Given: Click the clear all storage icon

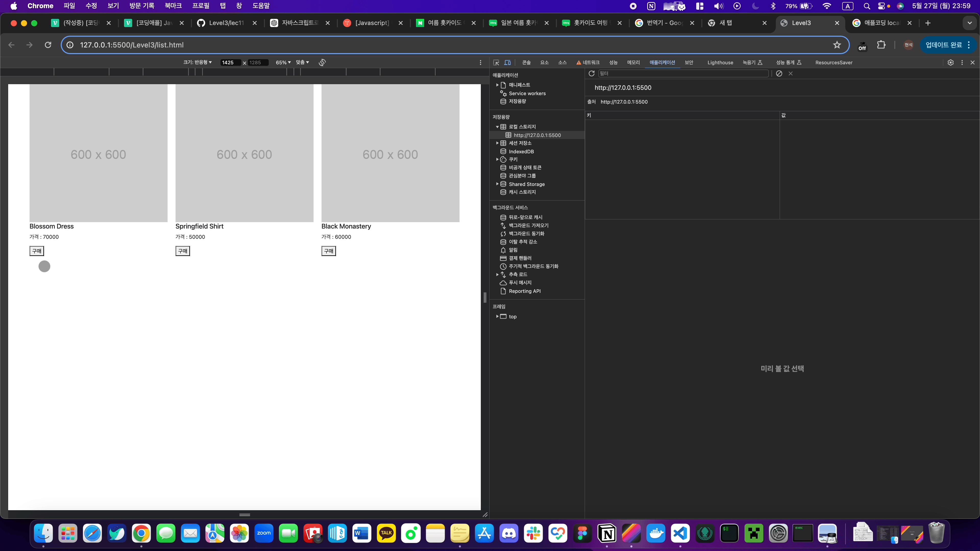Looking at the screenshot, I should pos(779,73).
